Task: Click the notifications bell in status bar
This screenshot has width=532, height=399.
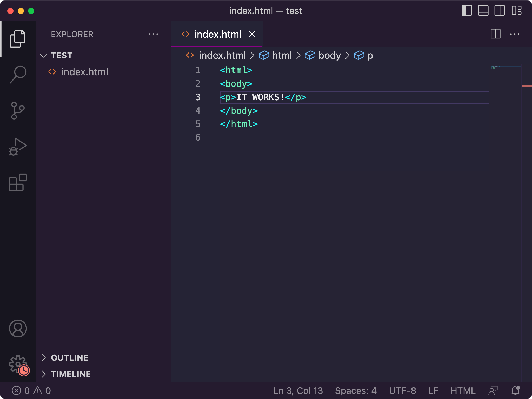Action: [x=515, y=390]
